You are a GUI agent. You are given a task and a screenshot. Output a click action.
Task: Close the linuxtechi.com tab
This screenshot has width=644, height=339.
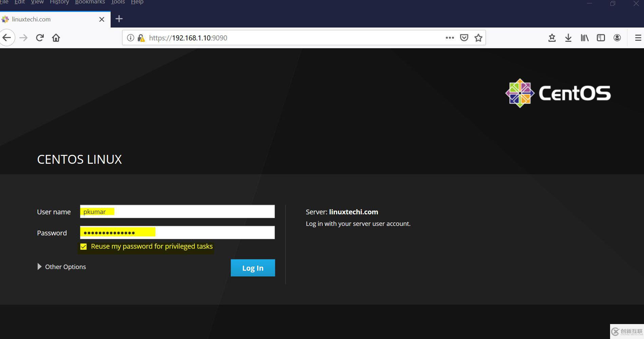(102, 19)
